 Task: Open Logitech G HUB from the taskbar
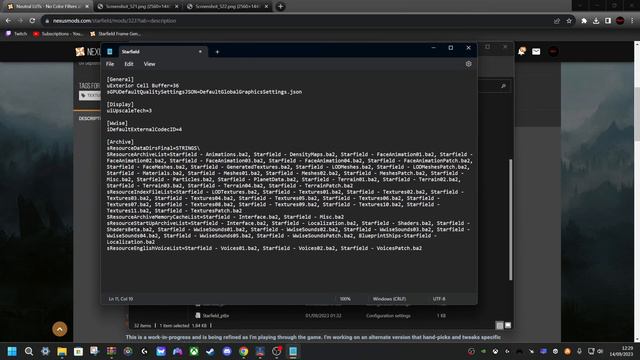click(144, 351)
